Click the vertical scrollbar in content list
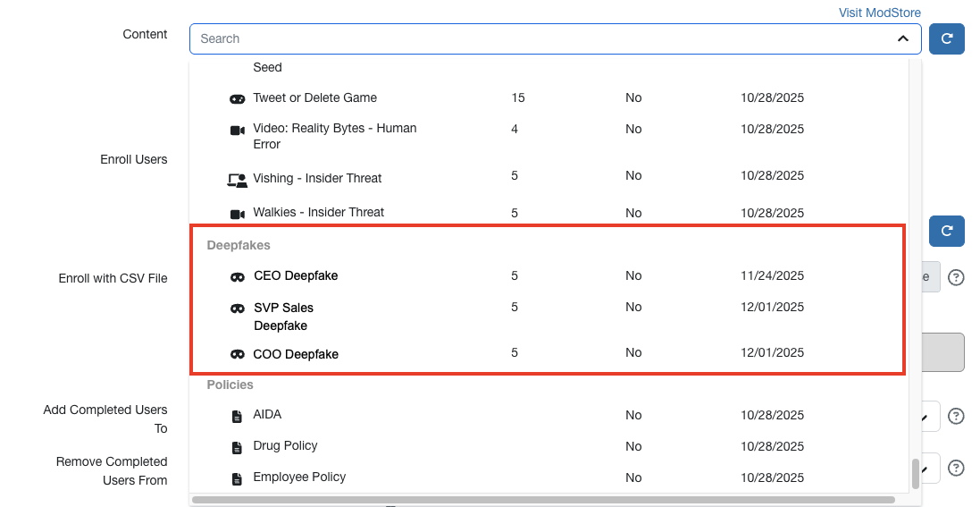980x507 pixels. (x=916, y=474)
